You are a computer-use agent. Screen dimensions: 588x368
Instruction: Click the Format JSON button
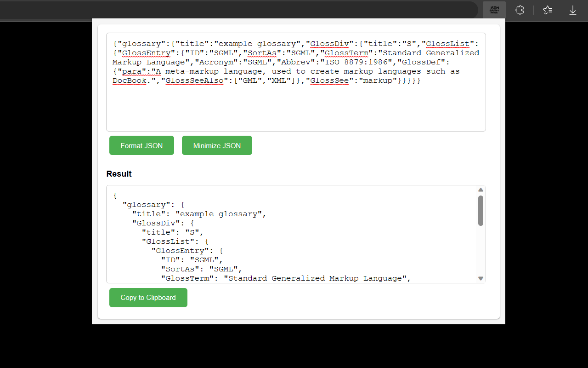tap(141, 145)
